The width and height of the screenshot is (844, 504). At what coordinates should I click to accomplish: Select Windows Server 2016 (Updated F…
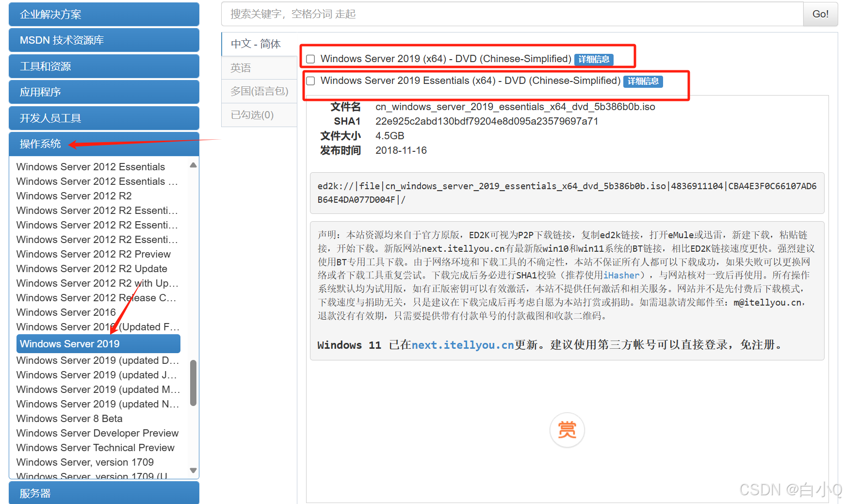(98, 327)
